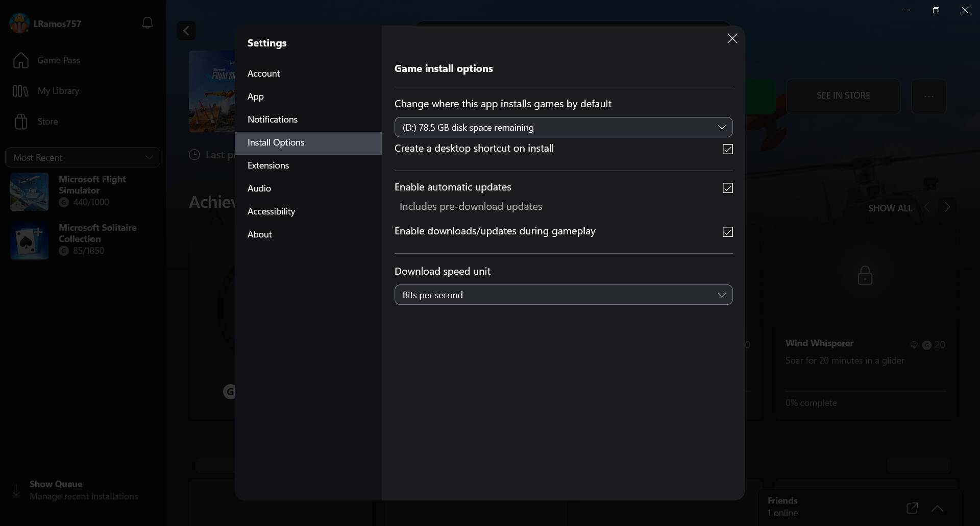This screenshot has height=526, width=980.
Task: Toggle Create a desktop shortcut on install
Action: coord(728,149)
